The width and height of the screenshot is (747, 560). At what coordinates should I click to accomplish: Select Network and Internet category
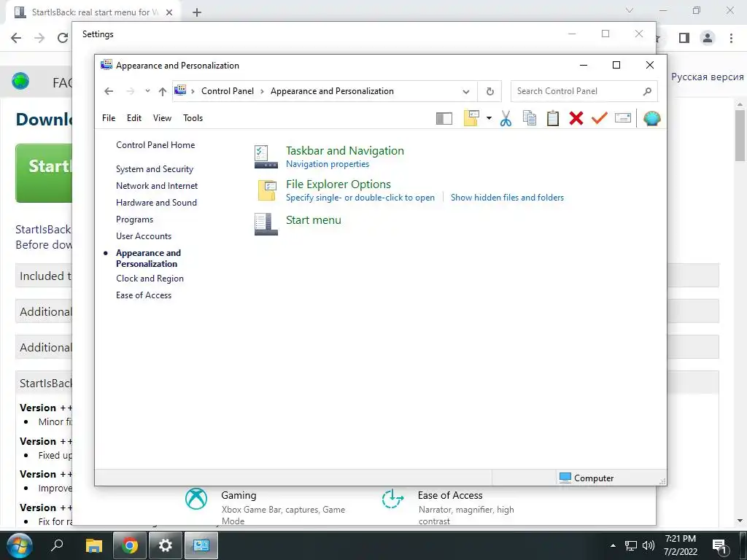[x=157, y=186]
